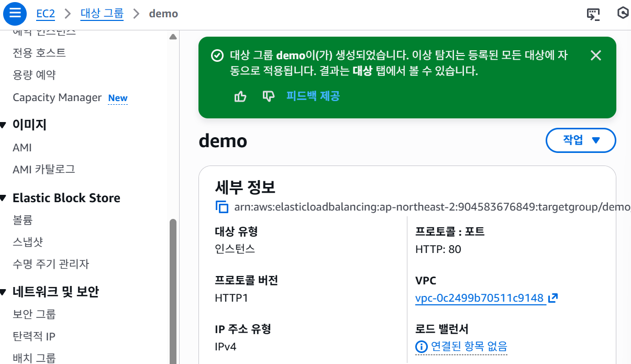Click the sidebar scrollbar thumb
The image size is (631, 364).
click(173, 291)
